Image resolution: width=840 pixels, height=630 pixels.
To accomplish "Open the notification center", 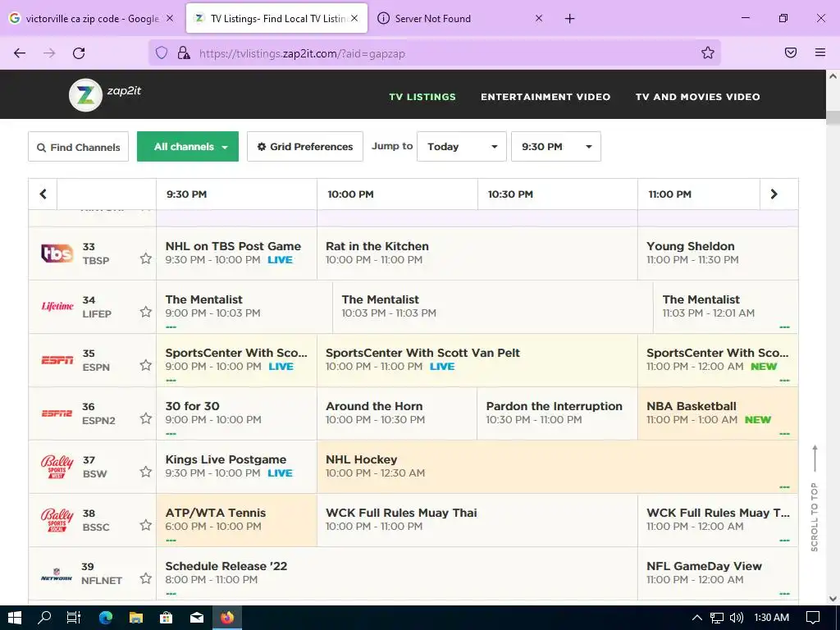I will pos(813,618).
